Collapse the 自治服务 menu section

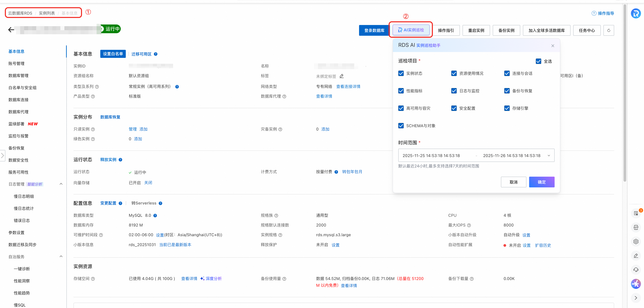point(61,256)
